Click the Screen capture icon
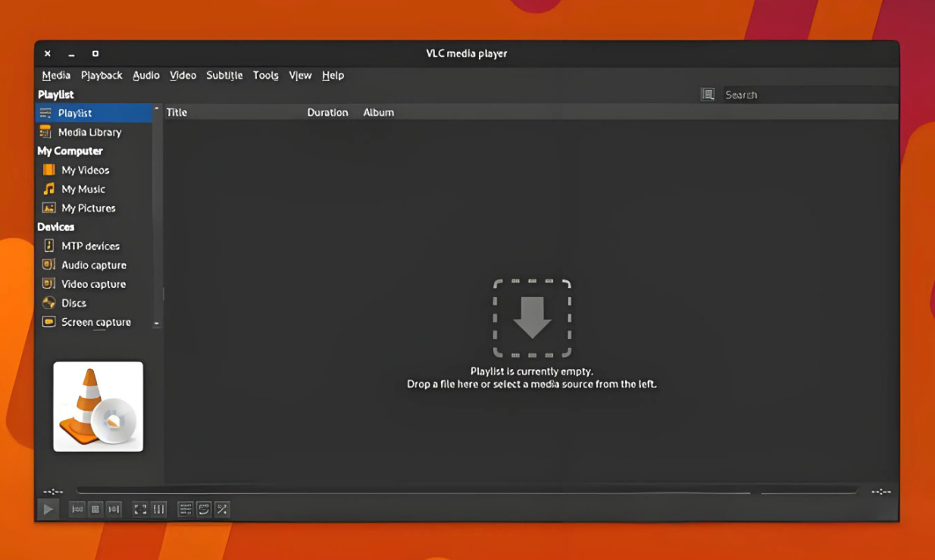 click(48, 321)
